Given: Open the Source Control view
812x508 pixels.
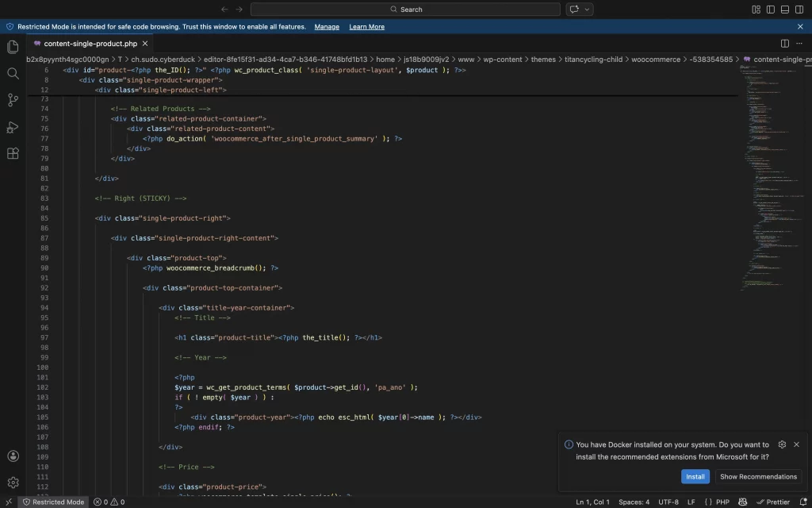Looking at the screenshot, I should tap(13, 100).
